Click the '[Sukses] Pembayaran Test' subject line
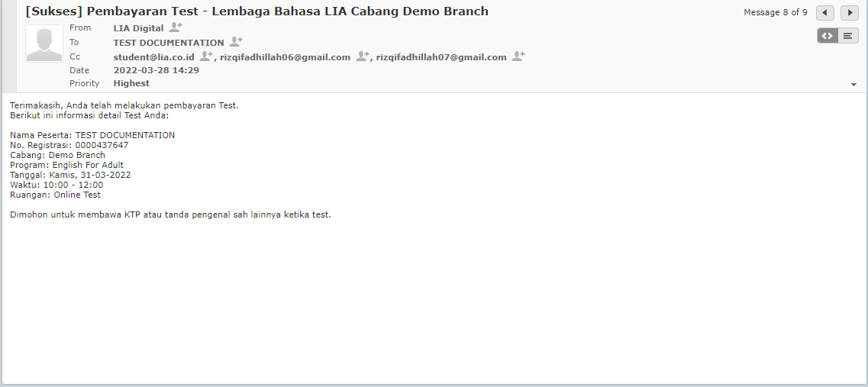This screenshot has height=387, width=868. [x=257, y=11]
